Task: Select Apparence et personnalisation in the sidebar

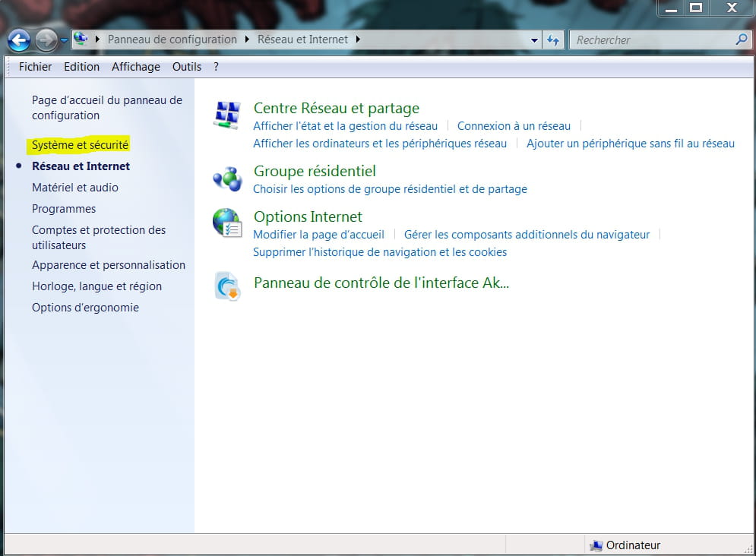Action: tap(109, 265)
